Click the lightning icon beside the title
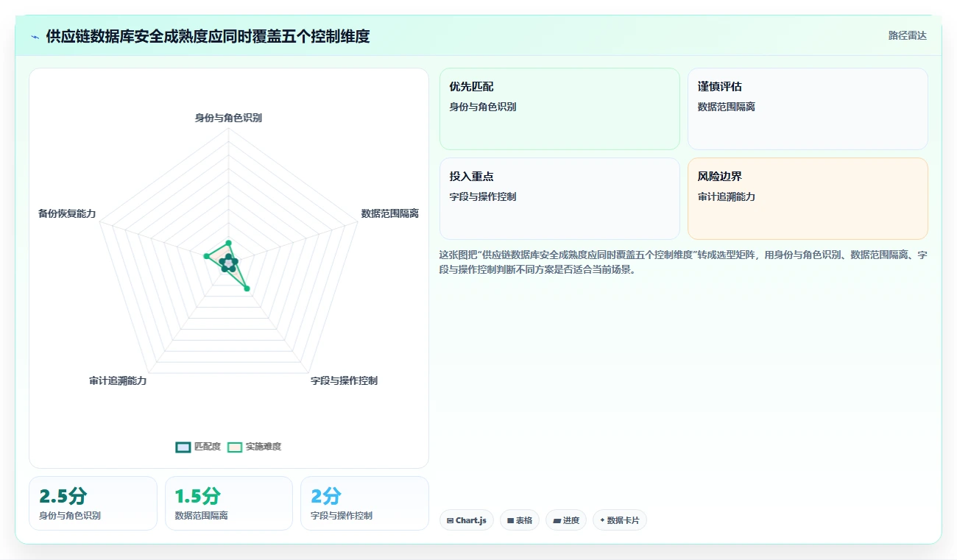Viewport: 957px width, 560px height. point(35,37)
